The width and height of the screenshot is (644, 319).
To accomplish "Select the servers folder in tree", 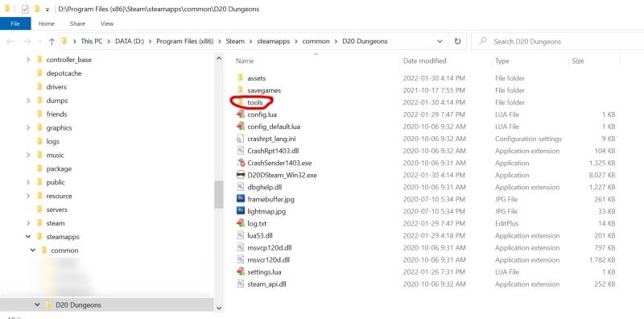I will 56,209.
